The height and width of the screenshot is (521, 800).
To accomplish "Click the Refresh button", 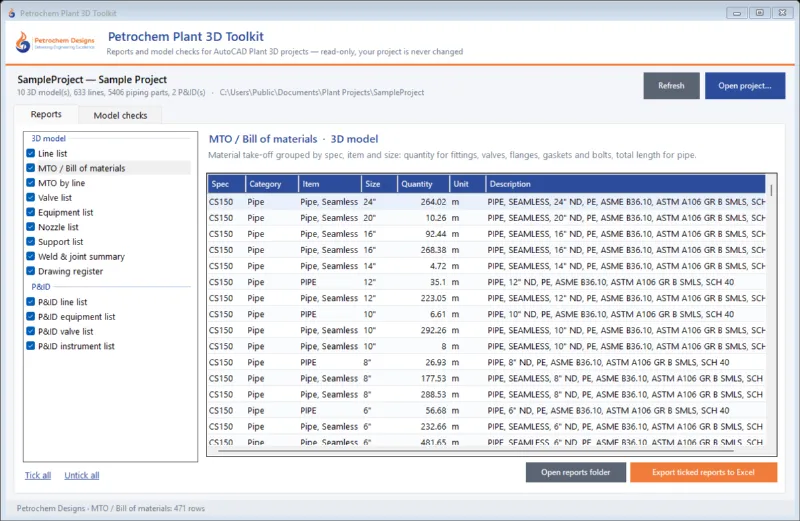I will (x=671, y=86).
